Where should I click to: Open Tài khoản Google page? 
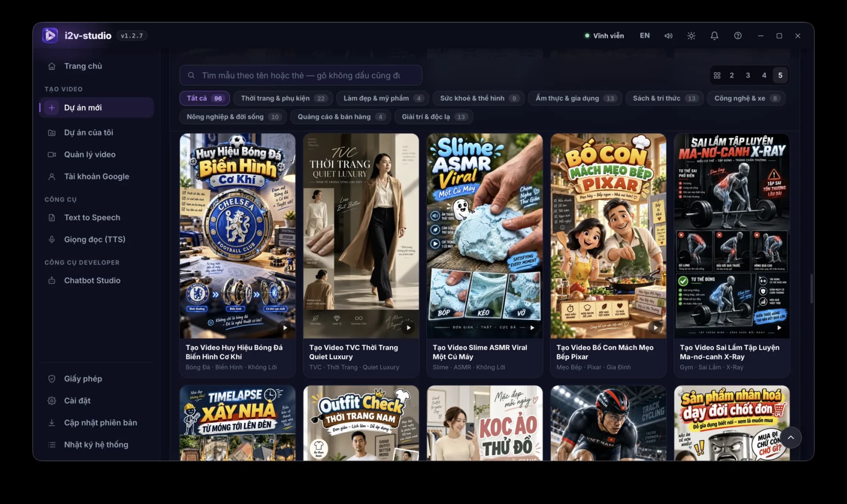tap(96, 176)
